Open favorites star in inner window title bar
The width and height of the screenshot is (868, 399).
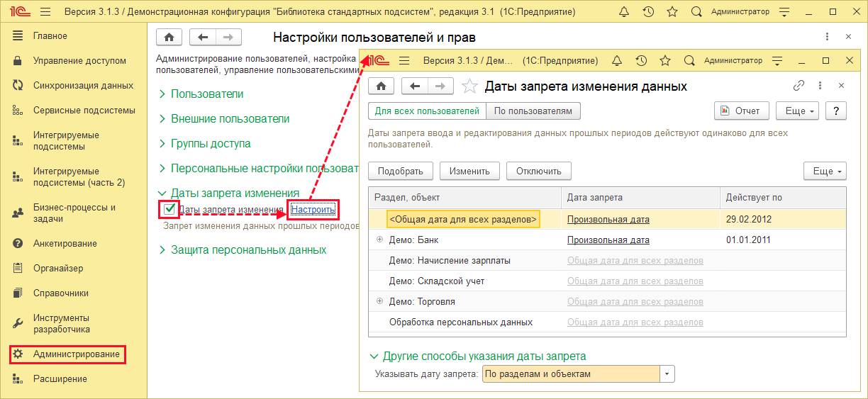[x=664, y=61]
